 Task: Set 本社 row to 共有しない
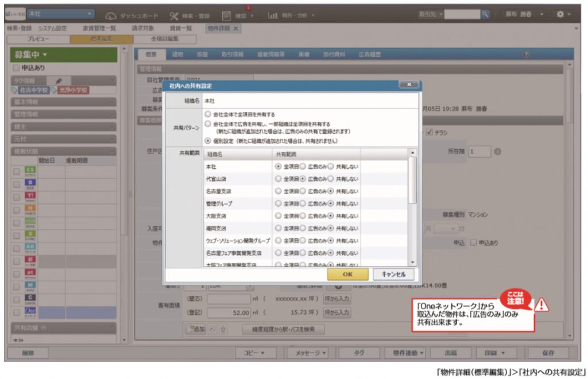pyautogui.click(x=330, y=167)
